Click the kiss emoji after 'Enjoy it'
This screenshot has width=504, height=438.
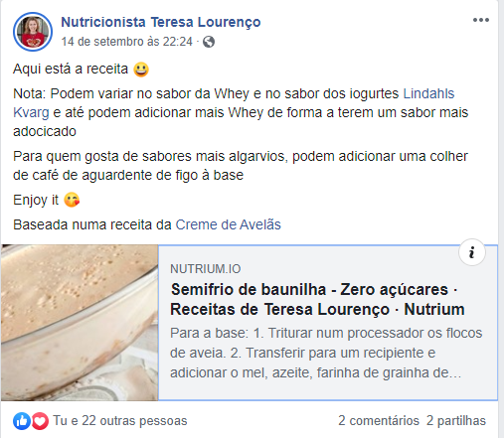pos(72,200)
